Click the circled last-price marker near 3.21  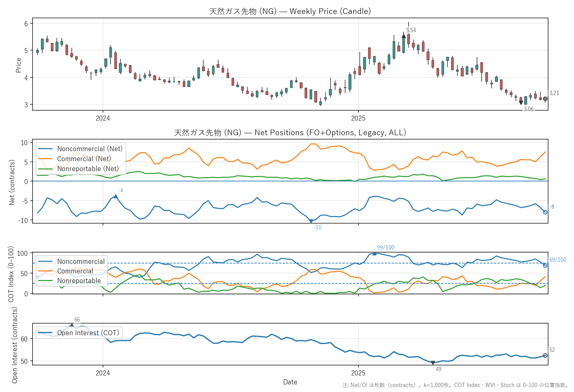(545, 99)
